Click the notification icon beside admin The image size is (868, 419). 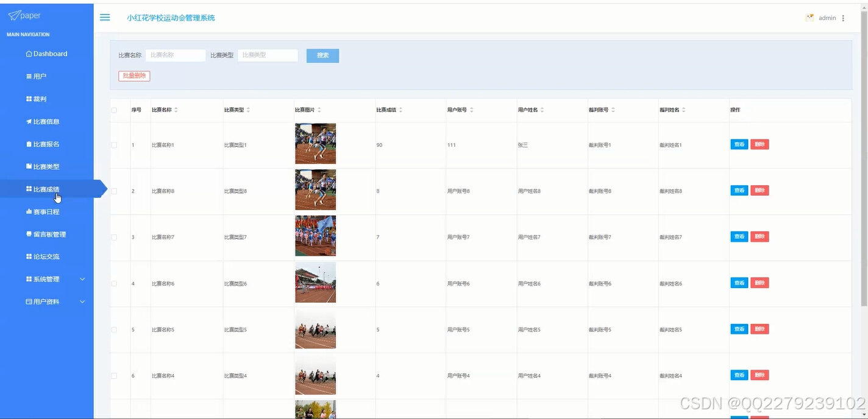(809, 17)
